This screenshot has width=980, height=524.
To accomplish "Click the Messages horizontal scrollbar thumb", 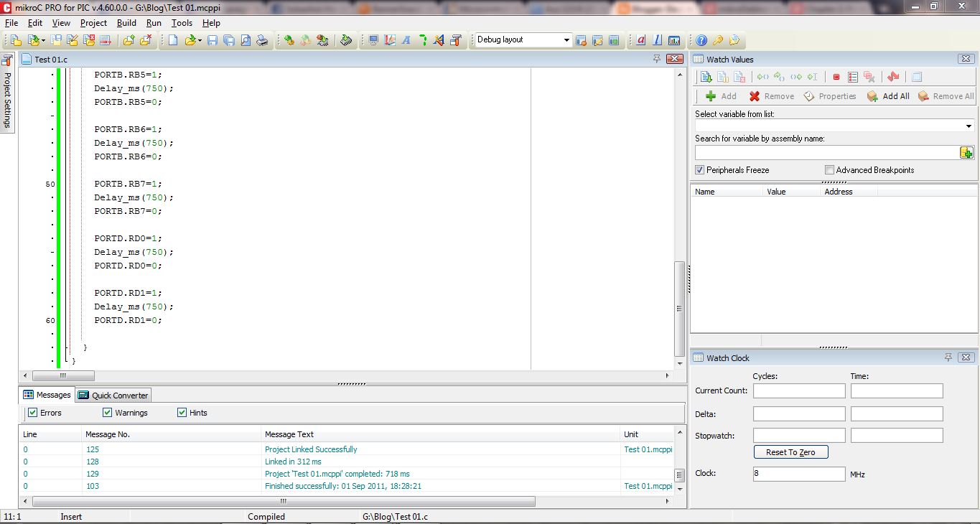I will 282,502.
